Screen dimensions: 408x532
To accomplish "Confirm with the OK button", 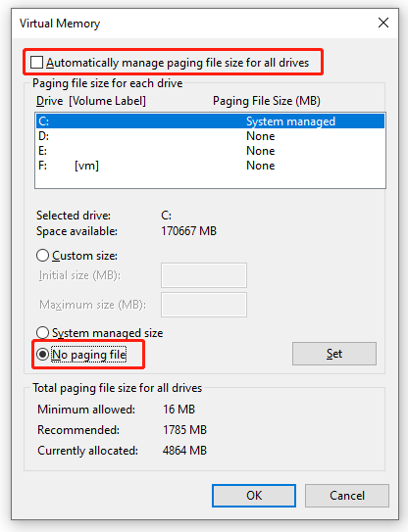I will 254,496.
